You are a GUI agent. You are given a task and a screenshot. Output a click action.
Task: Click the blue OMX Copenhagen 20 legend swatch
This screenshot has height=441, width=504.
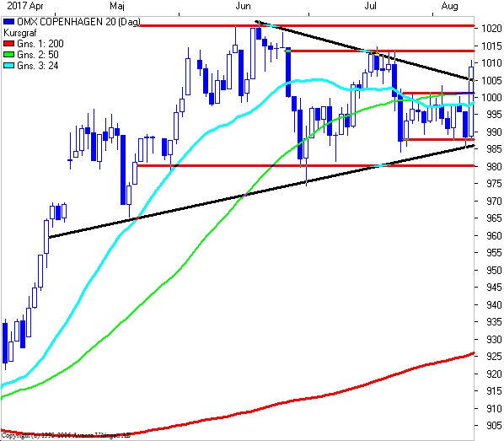coord(8,22)
